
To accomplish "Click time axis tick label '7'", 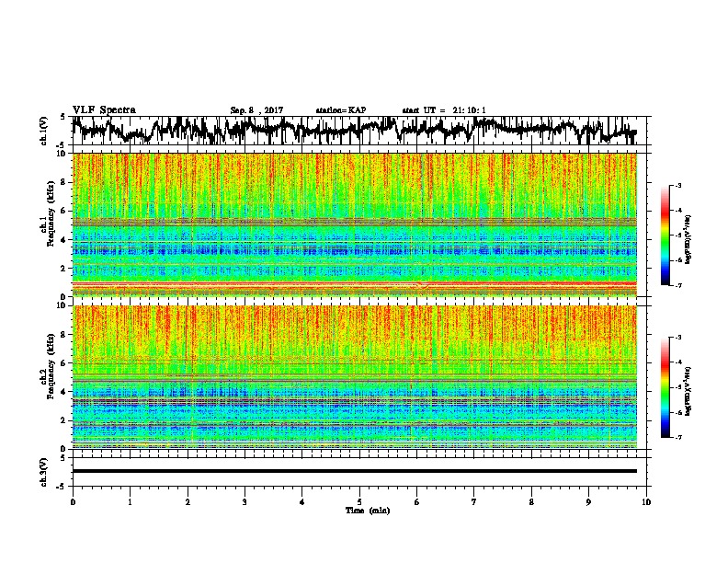I will pos(474,502).
